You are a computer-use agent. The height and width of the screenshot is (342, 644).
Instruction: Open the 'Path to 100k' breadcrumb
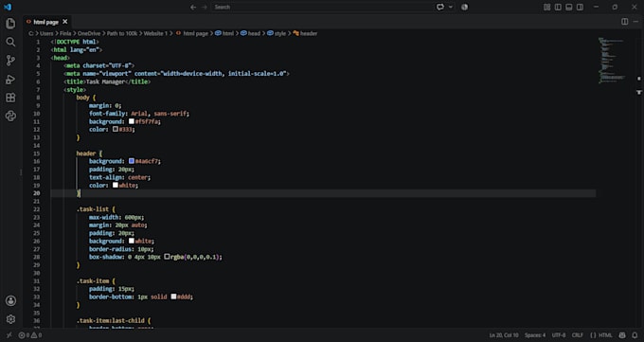pos(122,33)
